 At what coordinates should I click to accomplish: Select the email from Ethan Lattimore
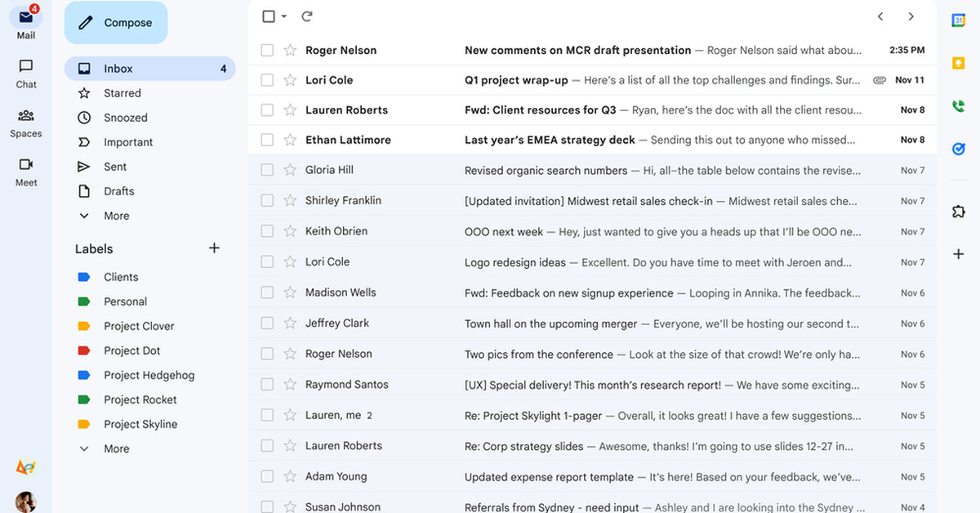[x=266, y=140]
